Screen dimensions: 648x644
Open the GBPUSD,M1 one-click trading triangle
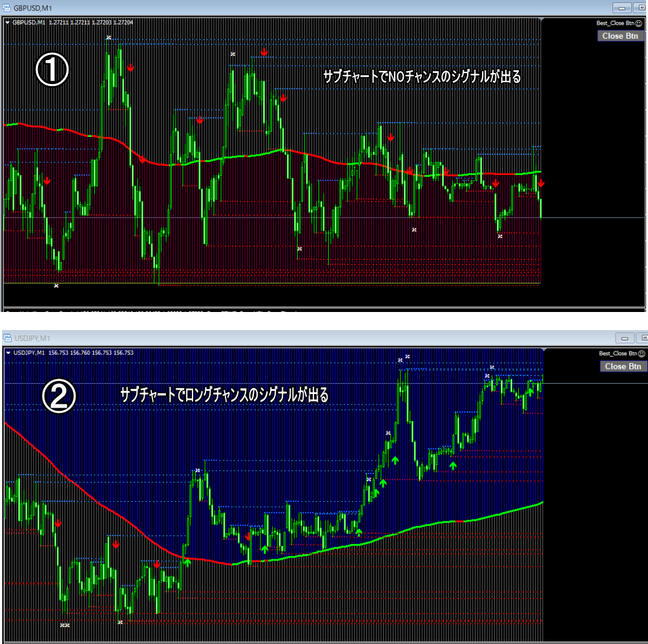tap(8, 22)
